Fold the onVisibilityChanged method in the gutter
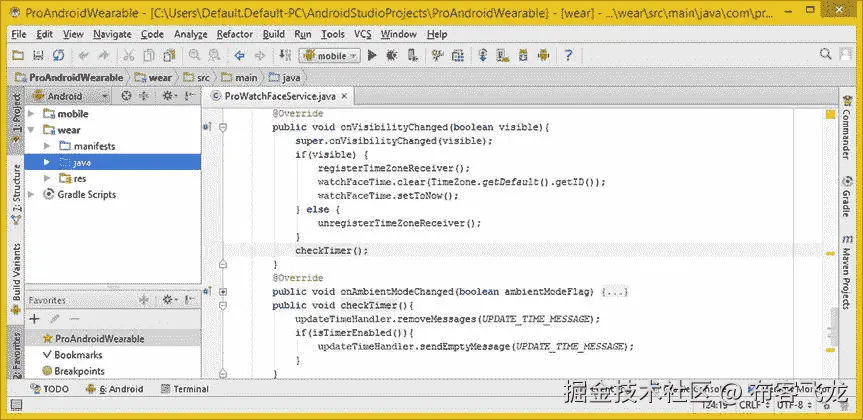 point(223,127)
